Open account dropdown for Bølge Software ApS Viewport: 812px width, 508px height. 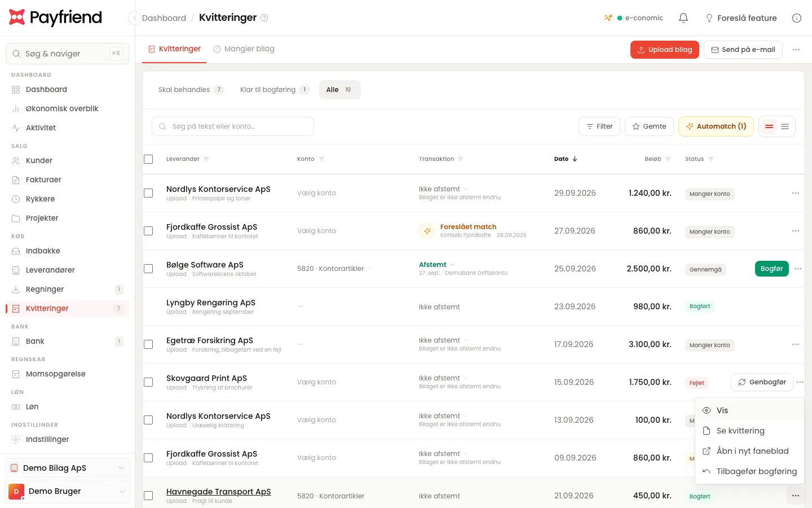coord(334,269)
